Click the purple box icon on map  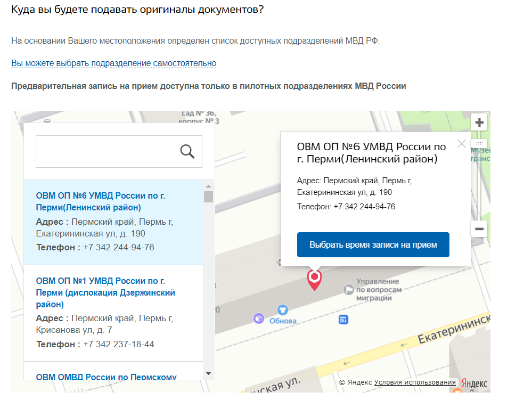point(259,318)
